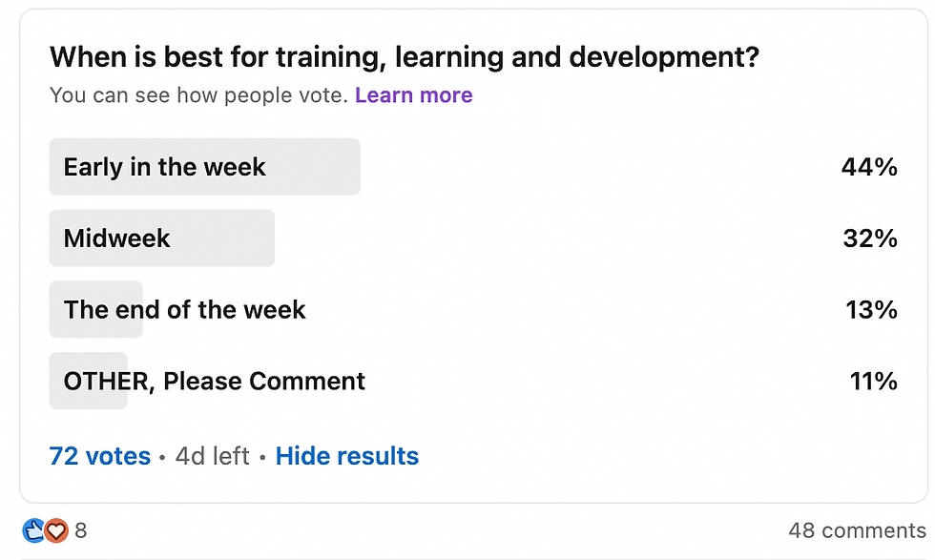Click the 13% result percentage
This screenshot has height=560, width=935.
click(871, 310)
